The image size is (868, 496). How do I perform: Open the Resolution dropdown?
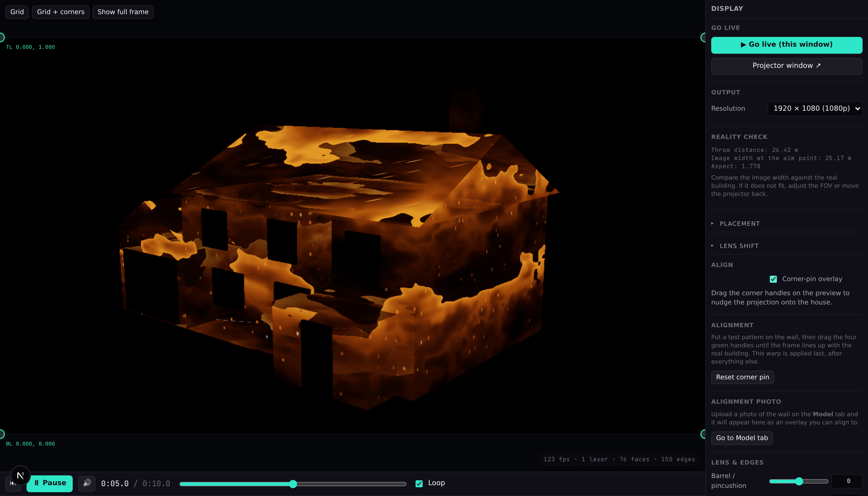(815, 108)
